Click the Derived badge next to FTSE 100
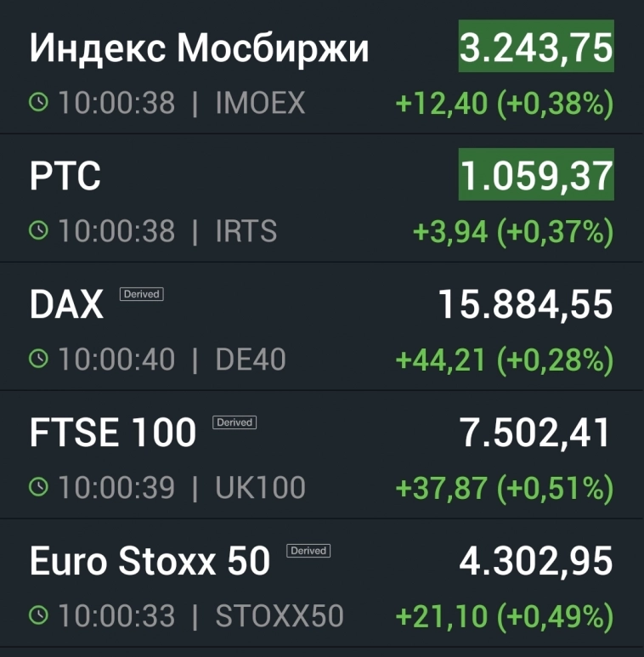 [234, 422]
